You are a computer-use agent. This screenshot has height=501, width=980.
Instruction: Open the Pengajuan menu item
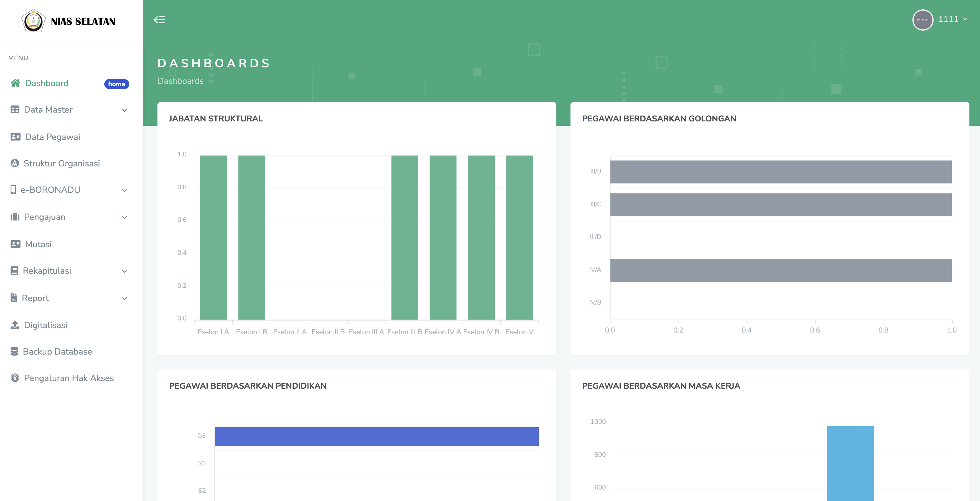45,217
